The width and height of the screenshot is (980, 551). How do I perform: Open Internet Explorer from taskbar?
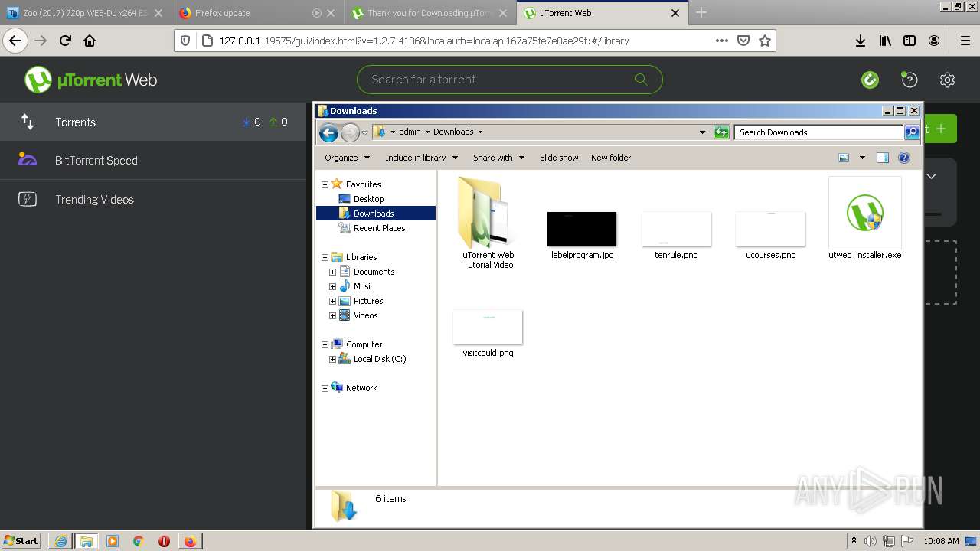pyautogui.click(x=60, y=541)
